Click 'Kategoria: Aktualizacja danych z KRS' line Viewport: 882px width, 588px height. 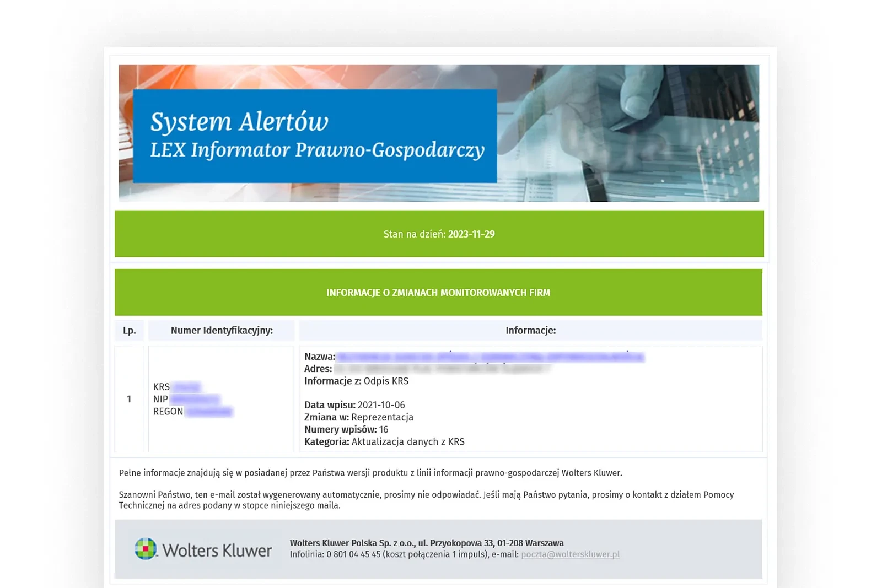[x=384, y=441]
